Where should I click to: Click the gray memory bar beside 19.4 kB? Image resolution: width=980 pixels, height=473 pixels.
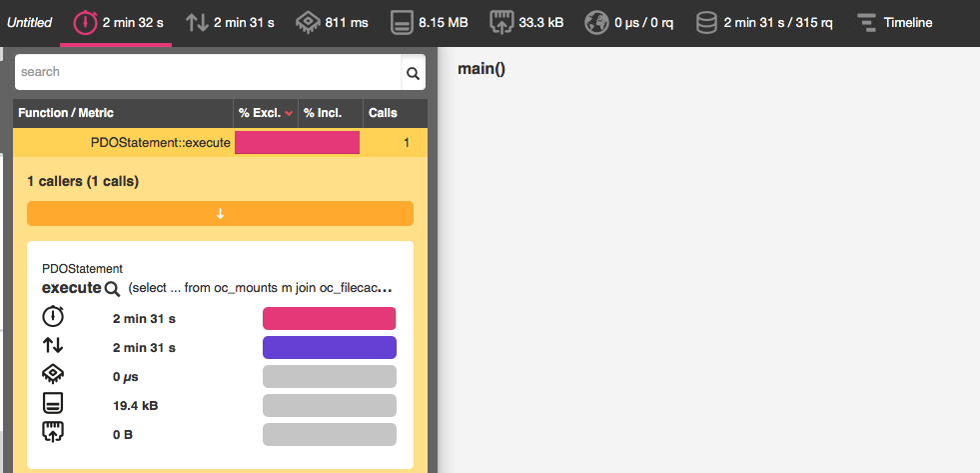330,405
